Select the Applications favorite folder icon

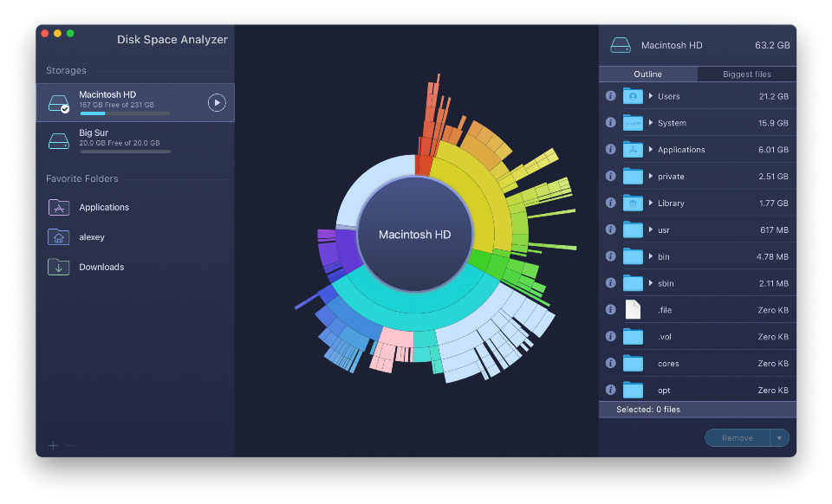click(58, 207)
